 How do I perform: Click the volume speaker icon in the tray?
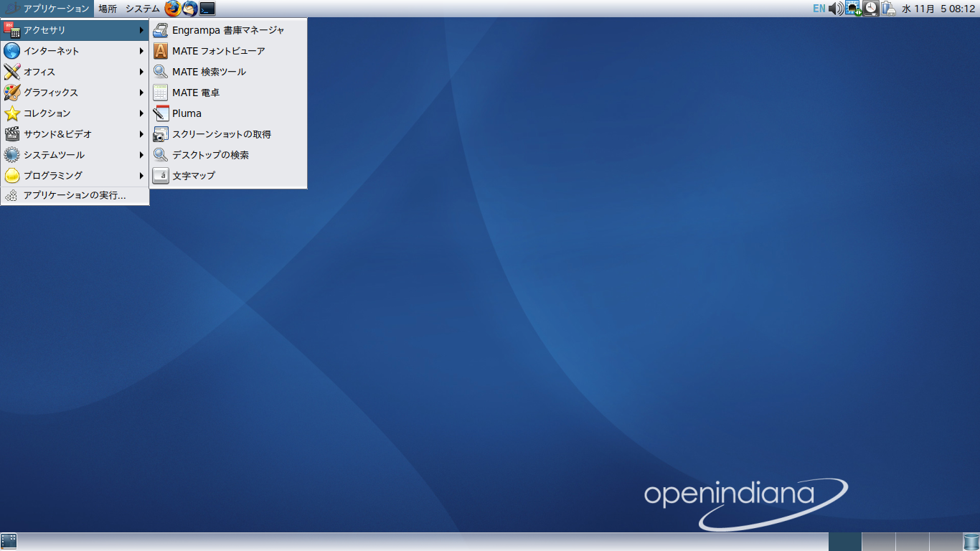pyautogui.click(x=836, y=9)
